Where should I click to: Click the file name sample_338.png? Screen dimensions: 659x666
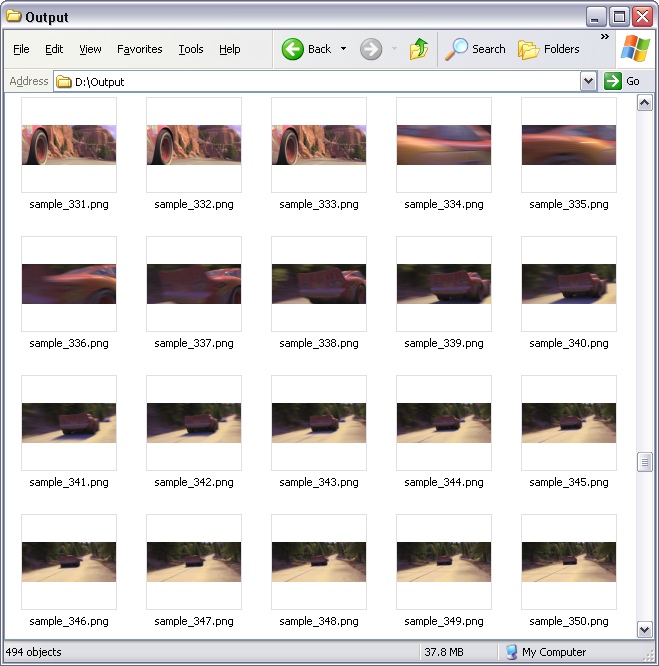coord(319,343)
